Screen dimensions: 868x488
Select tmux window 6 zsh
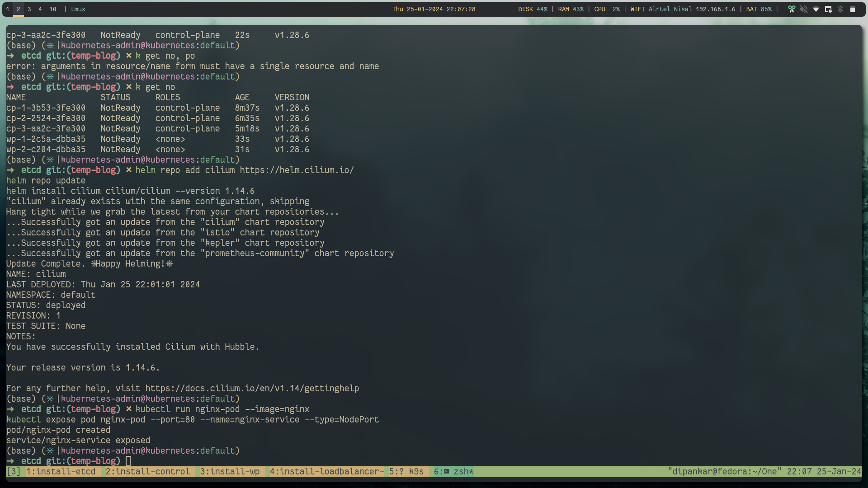pos(453,472)
